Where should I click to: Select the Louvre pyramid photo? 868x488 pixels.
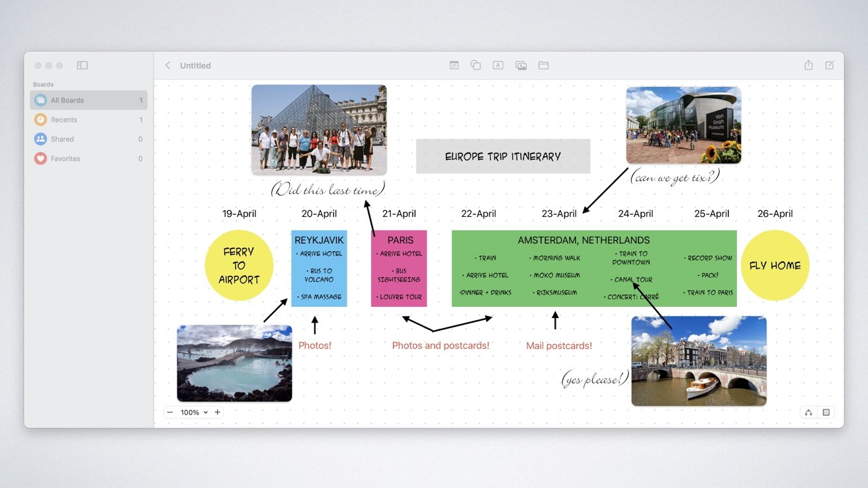[x=319, y=130]
